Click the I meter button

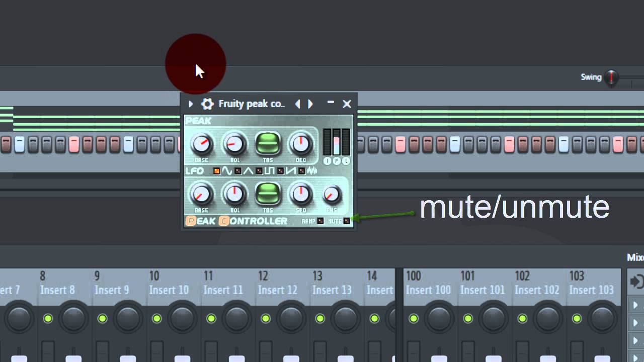[327, 161]
